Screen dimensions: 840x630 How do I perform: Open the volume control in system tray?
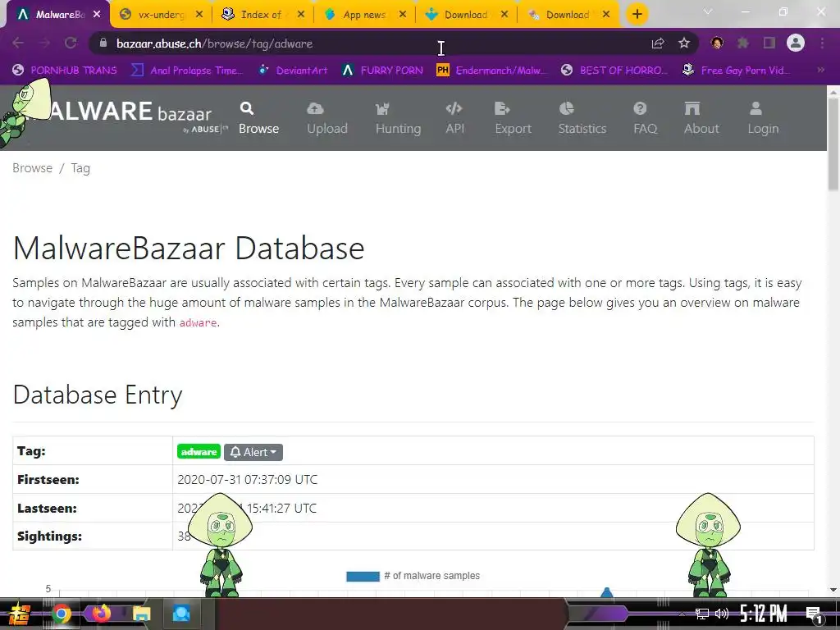point(722,614)
